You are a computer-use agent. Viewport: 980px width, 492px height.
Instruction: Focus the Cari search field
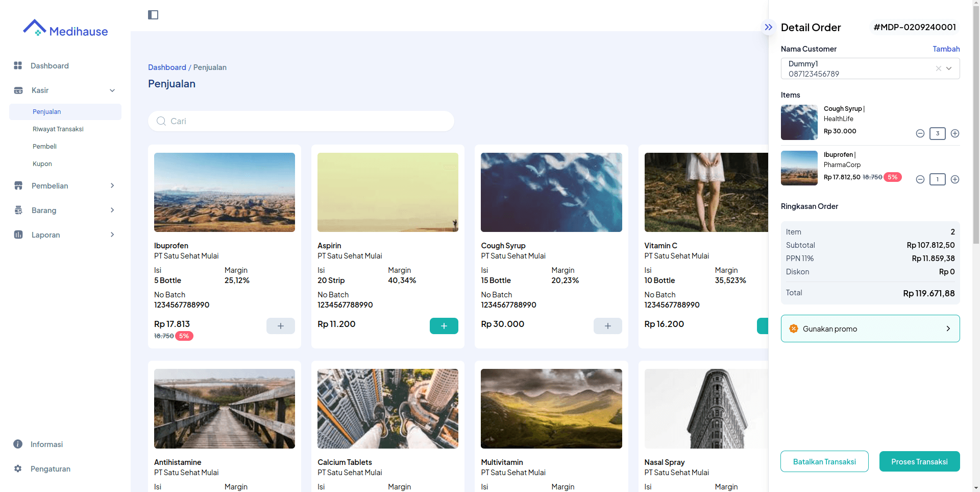301,121
